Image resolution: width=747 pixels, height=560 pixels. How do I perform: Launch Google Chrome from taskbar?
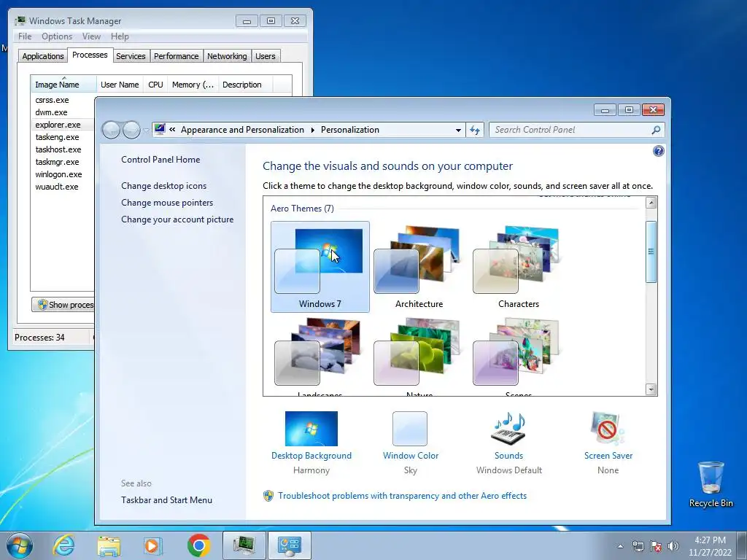(198, 545)
